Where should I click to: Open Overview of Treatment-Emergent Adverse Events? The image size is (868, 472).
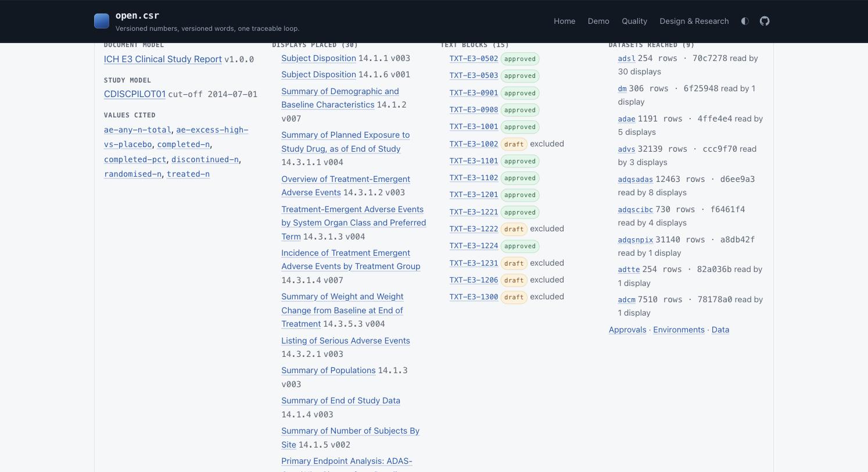click(346, 186)
